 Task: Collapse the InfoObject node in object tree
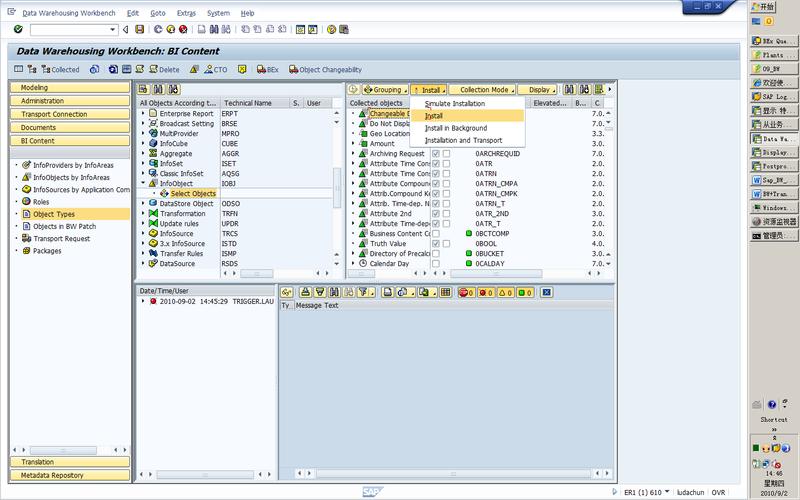pos(143,183)
